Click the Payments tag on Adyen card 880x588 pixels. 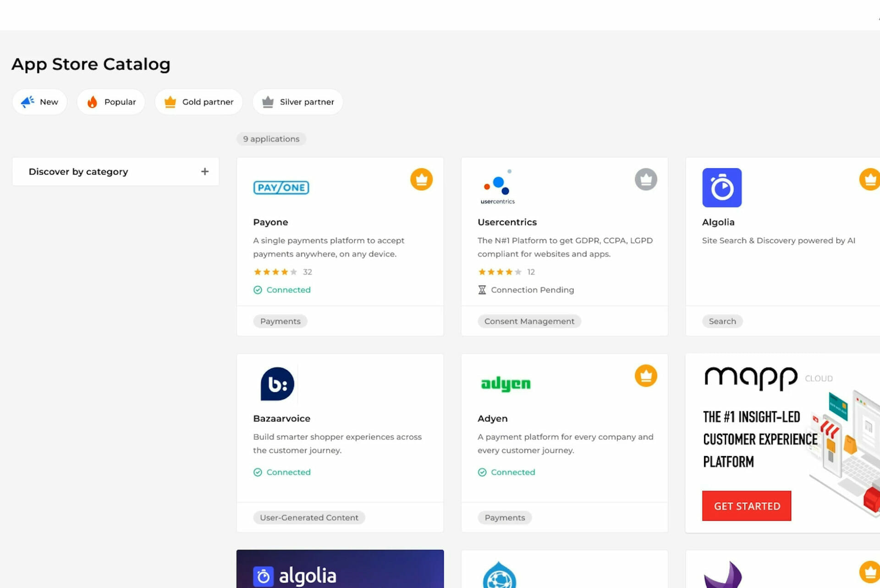[x=505, y=517]
